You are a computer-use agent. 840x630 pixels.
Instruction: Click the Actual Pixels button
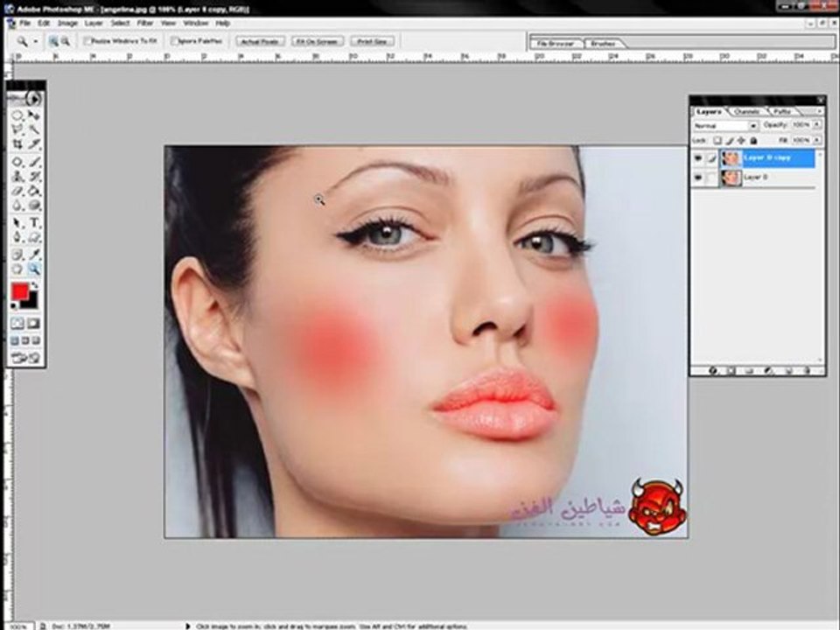pyautogui.click(x=259, y=41)
